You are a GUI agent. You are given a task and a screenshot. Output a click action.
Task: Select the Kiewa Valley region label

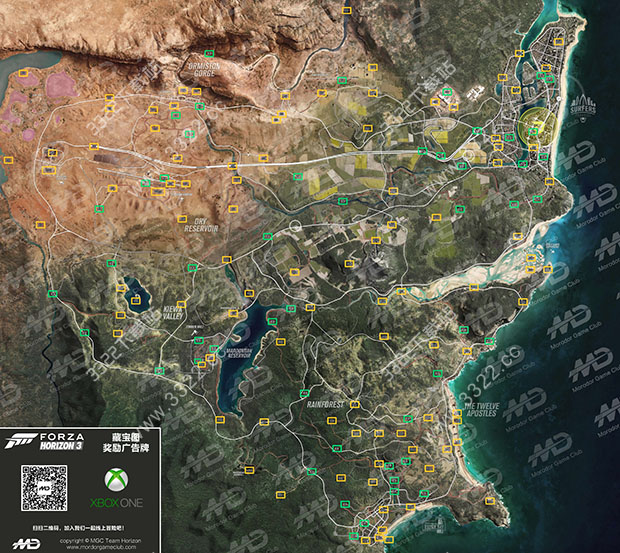[x=173, y=313]
